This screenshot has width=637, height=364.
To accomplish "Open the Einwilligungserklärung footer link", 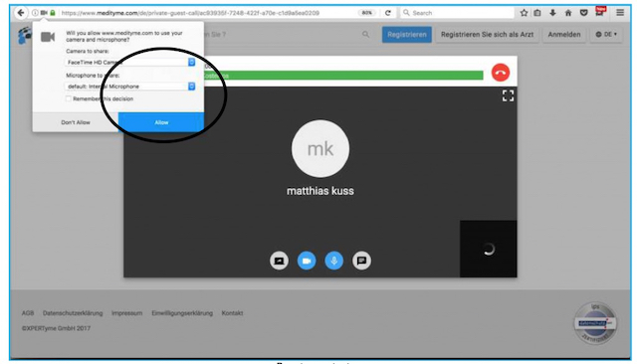I will pos(182,313).
